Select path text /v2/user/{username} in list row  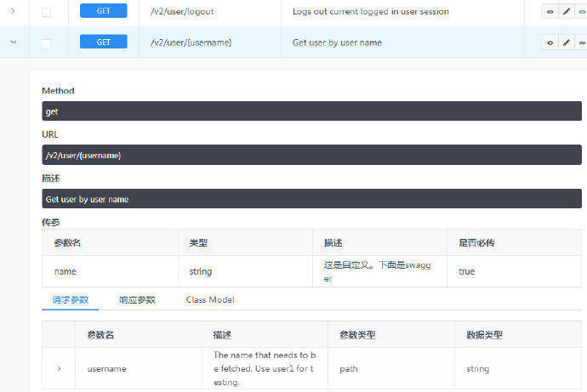pos(191,43)
